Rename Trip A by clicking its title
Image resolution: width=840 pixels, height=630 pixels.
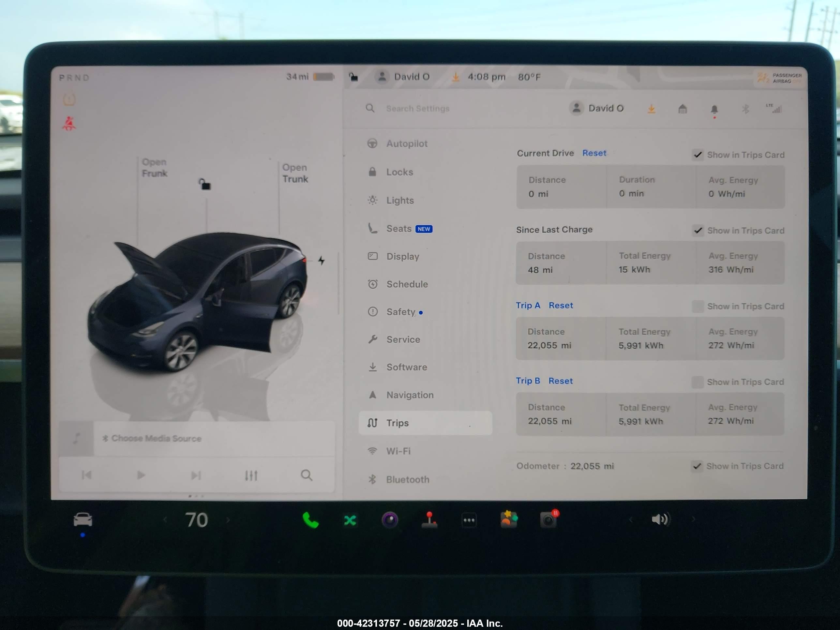click(x=528, y=305)
